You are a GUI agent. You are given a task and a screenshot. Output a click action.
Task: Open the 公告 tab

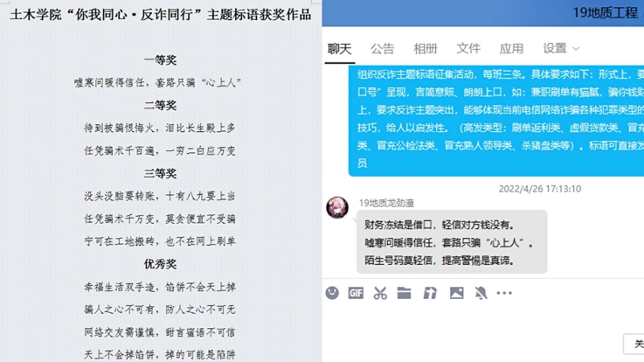click(383, 49)
